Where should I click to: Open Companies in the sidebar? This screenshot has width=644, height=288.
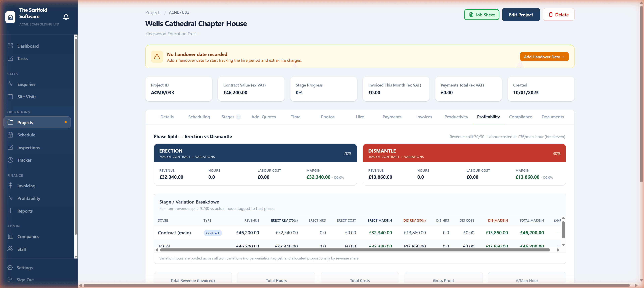coord(37,237)
